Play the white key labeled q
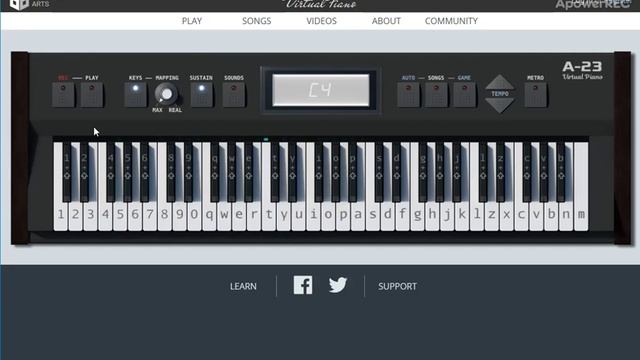The height and width of the screenshot is (360, 640). coord(209,214)
